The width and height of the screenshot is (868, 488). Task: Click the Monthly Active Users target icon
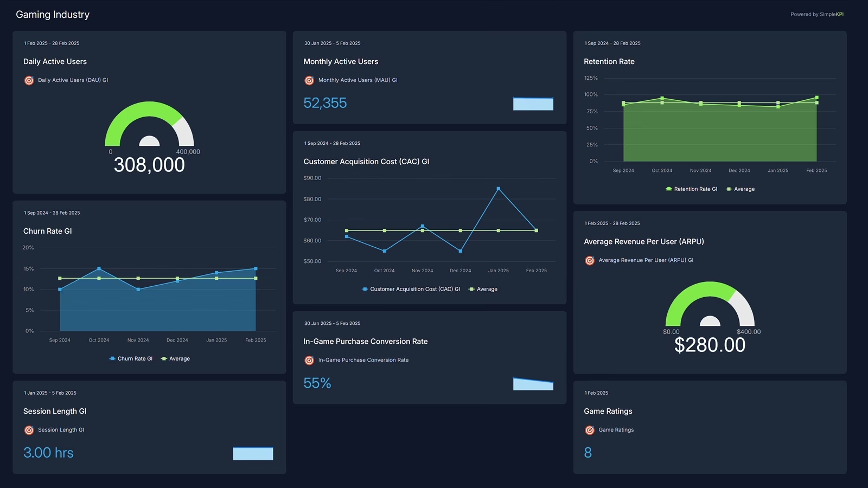309,80
